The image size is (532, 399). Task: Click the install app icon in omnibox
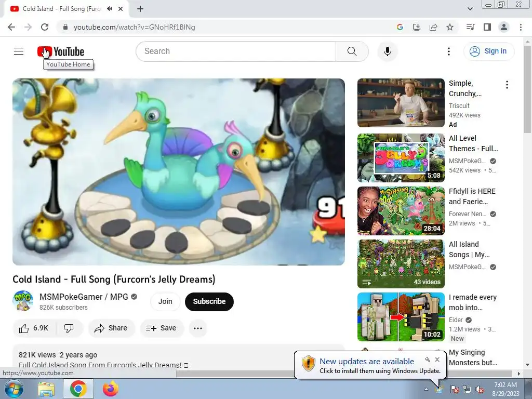pyautogui.click(x=417, y=27)
